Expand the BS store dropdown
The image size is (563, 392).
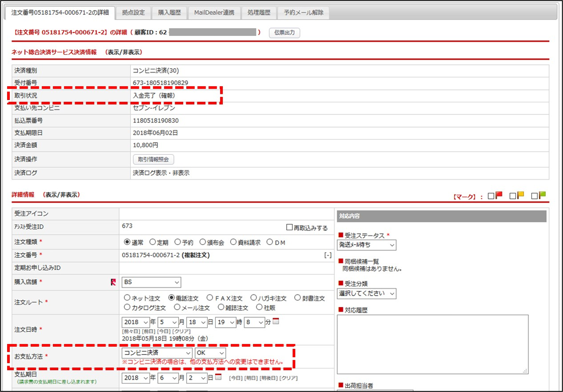coord(151,282)
